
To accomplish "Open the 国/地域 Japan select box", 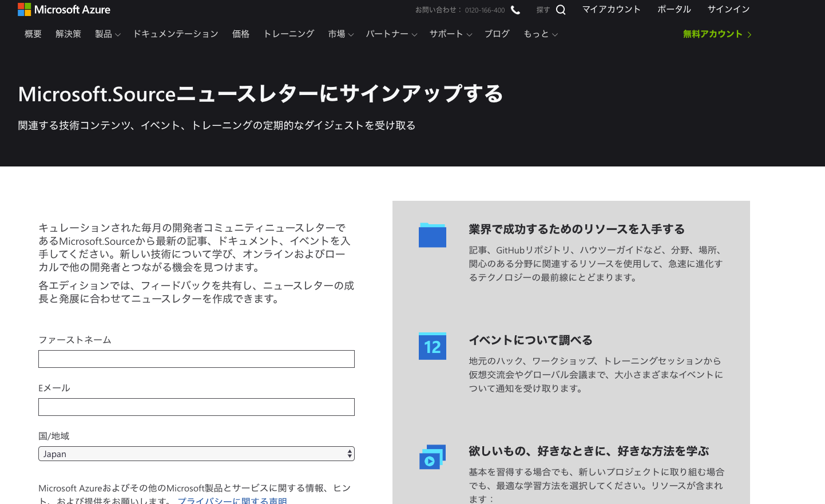I will pyautogui.click(x=196, y=454).
